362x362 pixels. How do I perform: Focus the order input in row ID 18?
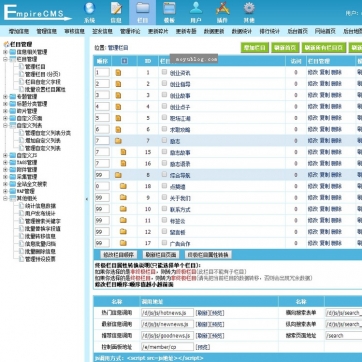point(102,186)
